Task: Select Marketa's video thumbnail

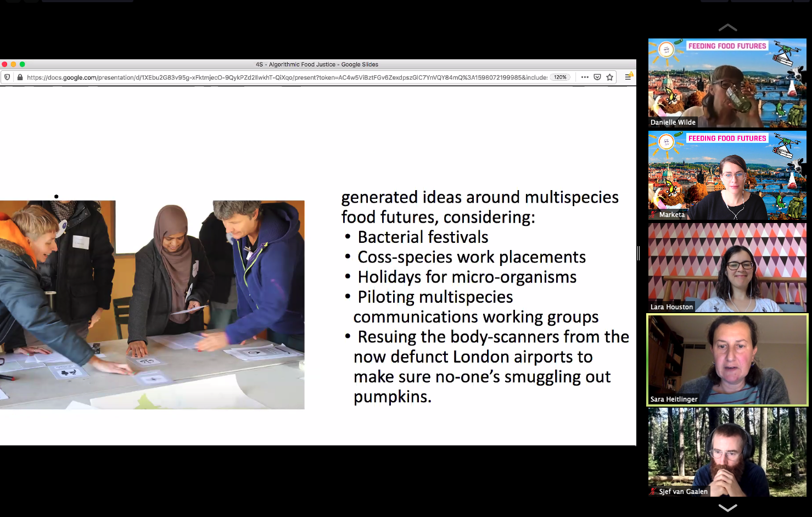Action: [727, 175]
